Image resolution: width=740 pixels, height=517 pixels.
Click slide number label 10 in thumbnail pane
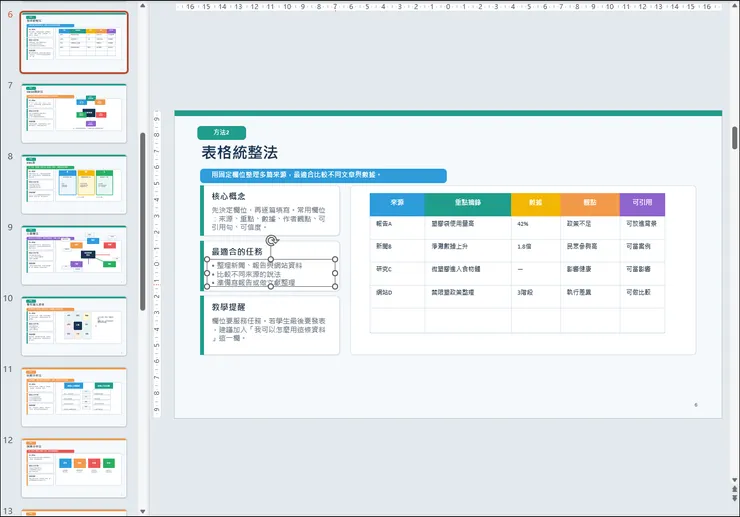pyautogui.click(x=8, y=298)
